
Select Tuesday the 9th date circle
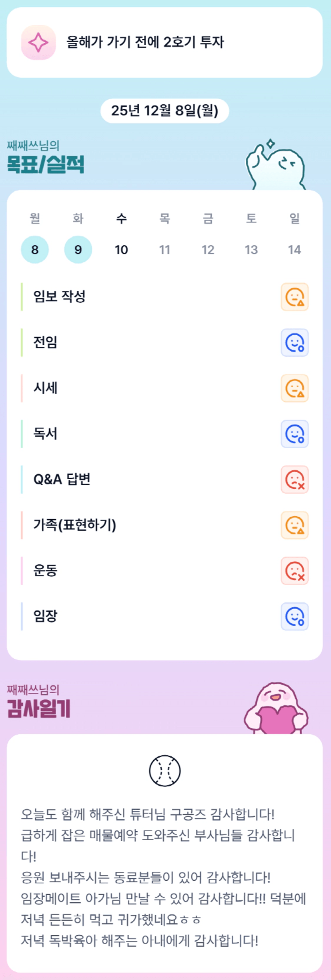click(78, 250)
